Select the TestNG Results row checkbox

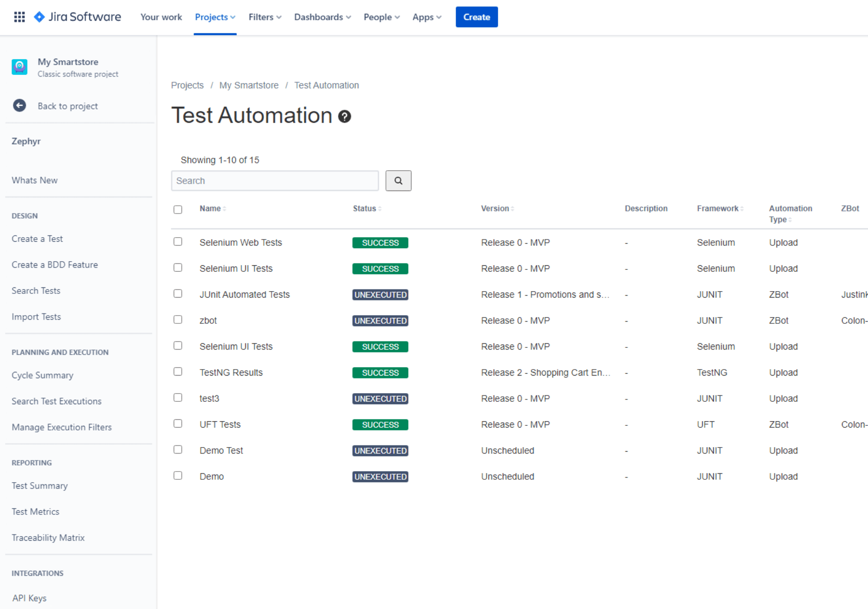coord(178,372)
